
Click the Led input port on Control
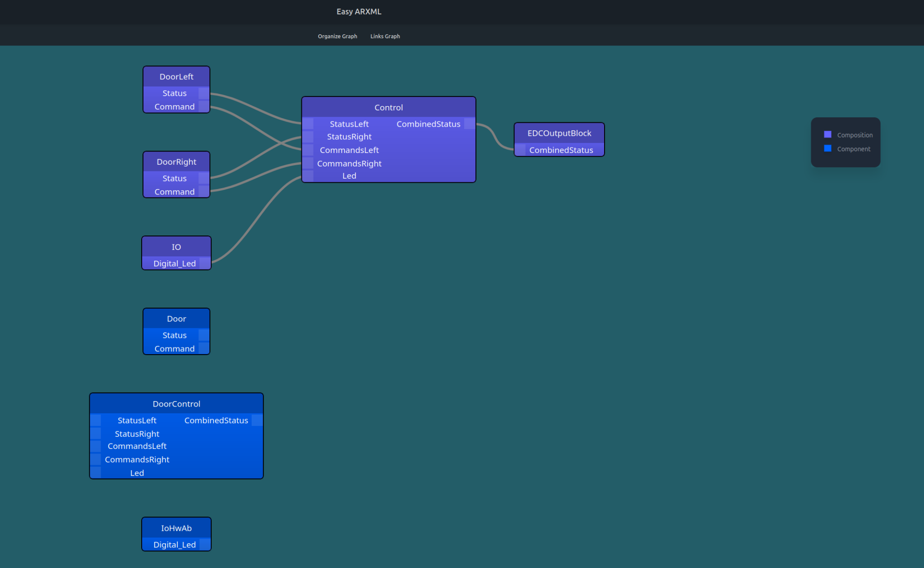[308, 175]
